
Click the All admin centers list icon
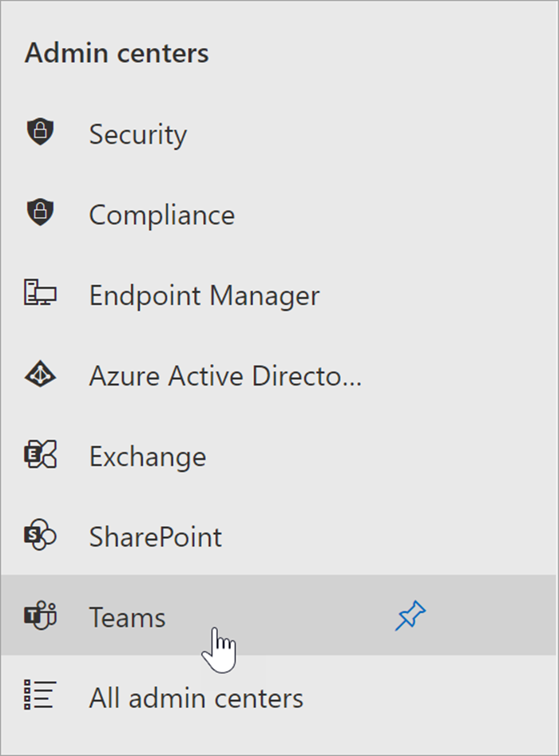(x=40, y=695)
